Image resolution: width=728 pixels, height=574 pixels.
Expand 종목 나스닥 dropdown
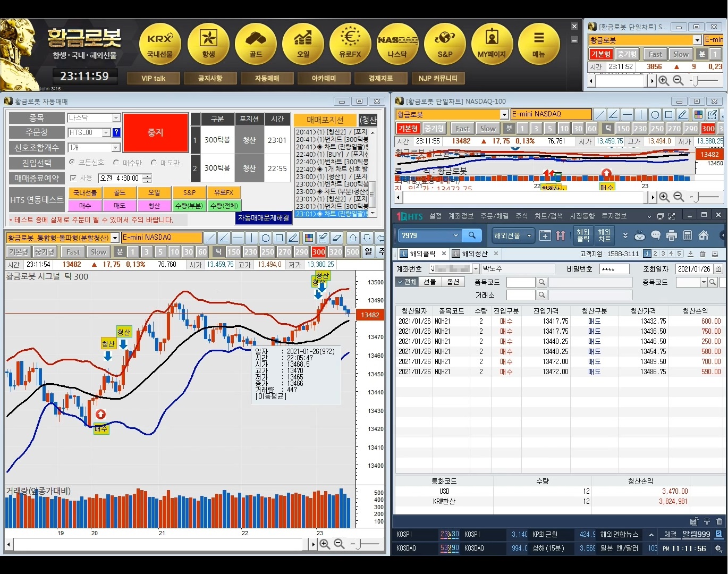point(116,118)
